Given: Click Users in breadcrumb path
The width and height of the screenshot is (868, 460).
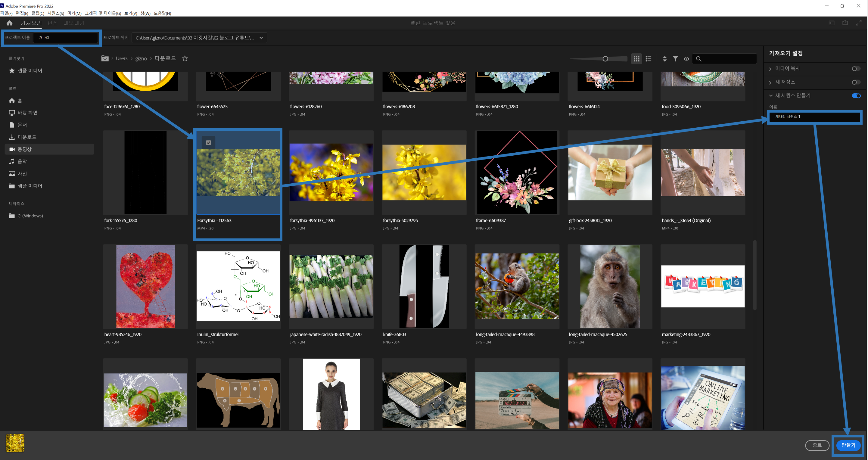Looking at the screenshot, I should (122, 58).
